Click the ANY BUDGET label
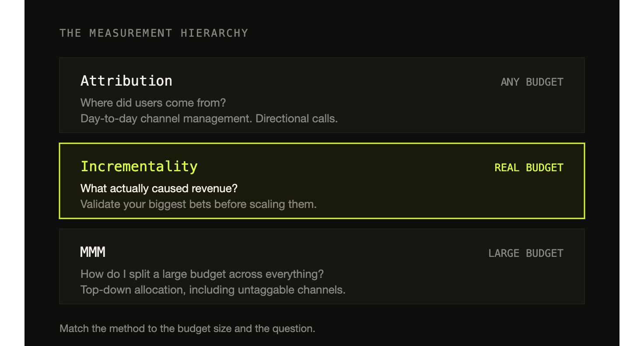 532,82
